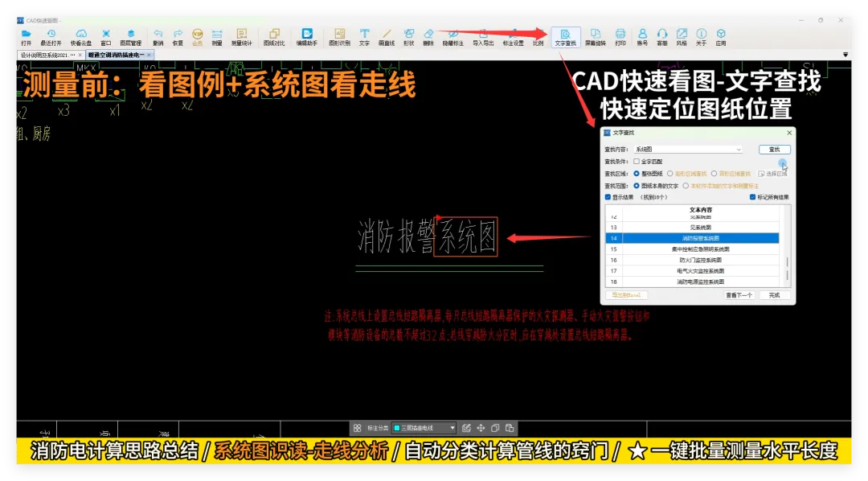This screenshot has width=868, height=481.
Task: Click the results list vertical scrollbar
Action: point(787,269)
